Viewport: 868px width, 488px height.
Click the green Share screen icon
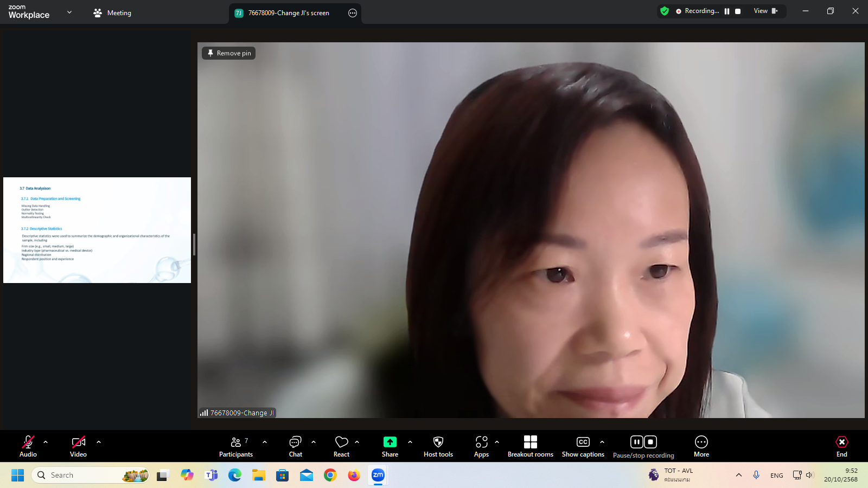(390, 442)
